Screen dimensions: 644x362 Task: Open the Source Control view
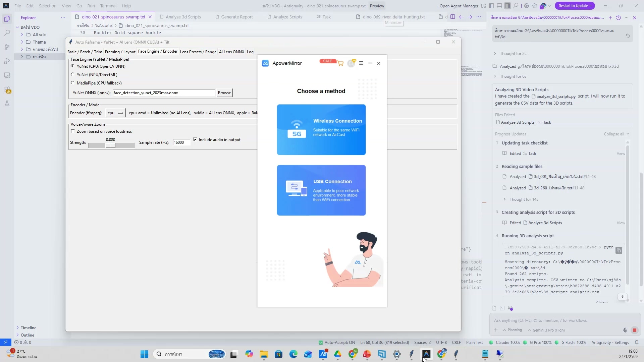[x=7, y=47]
